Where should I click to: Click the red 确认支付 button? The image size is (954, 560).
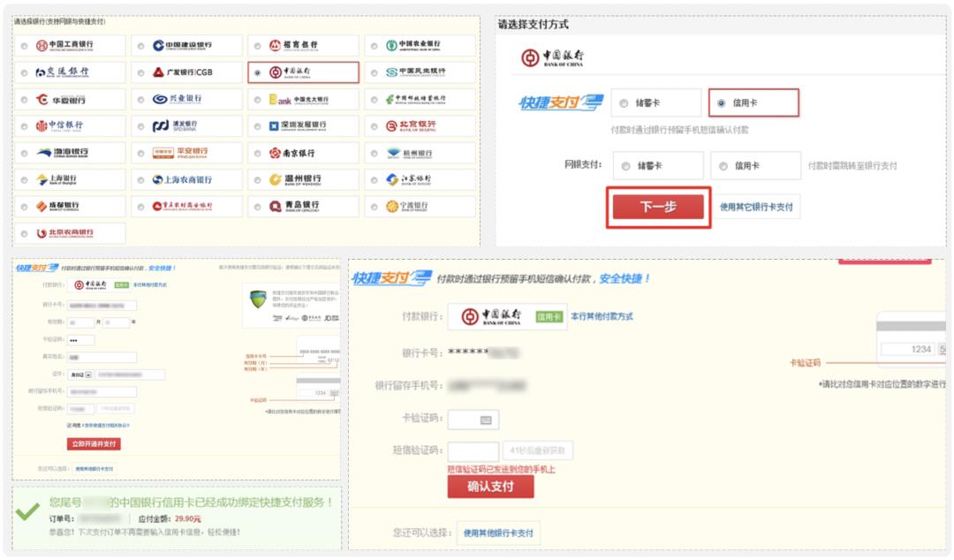(x=490, y=487)
